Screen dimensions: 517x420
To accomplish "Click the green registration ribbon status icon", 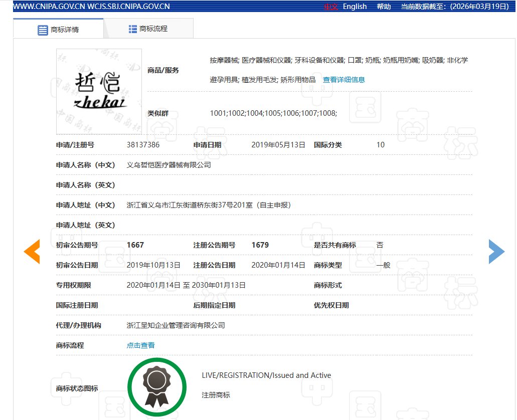I will (x=157, y=386).
